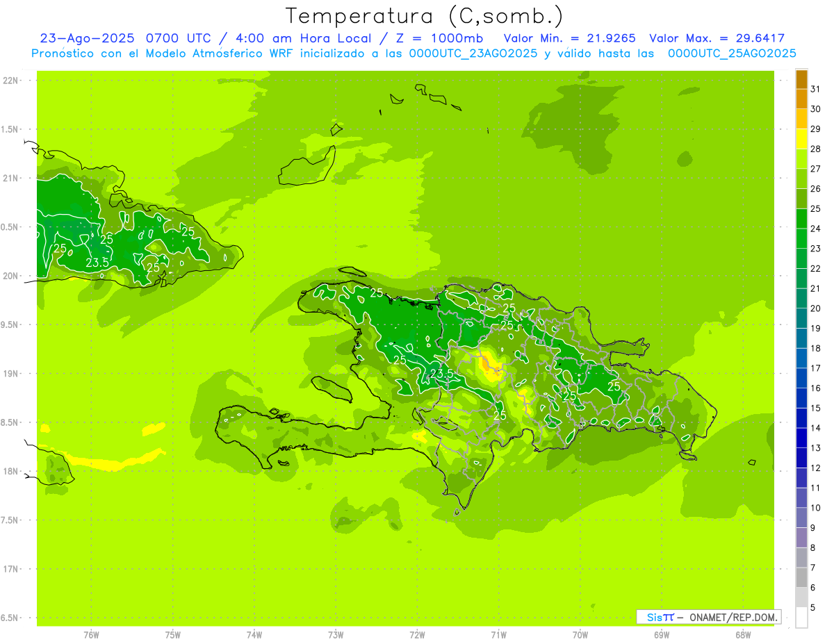
Task: Click the "20N" latitude axis label
Action: pos(10,276)
